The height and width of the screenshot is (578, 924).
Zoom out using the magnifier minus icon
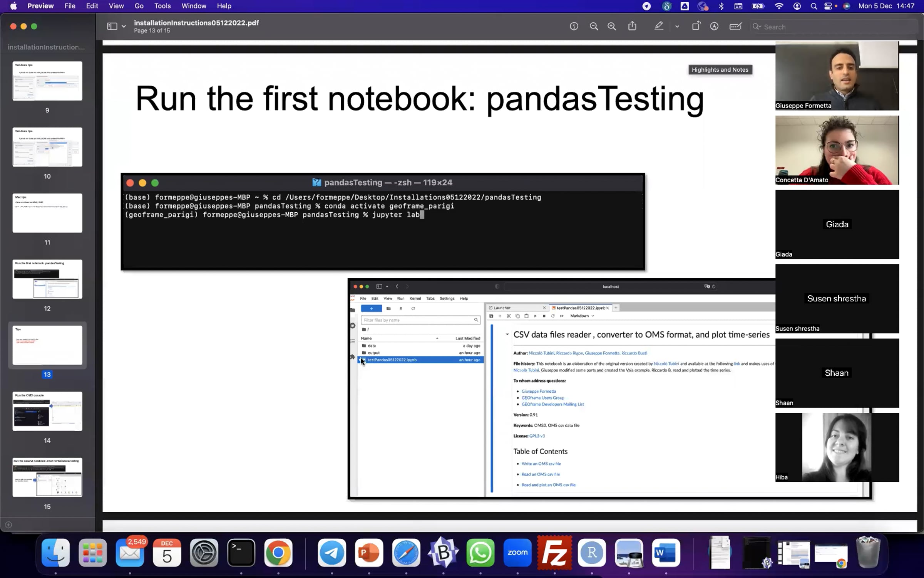click(x=594, y=27)
